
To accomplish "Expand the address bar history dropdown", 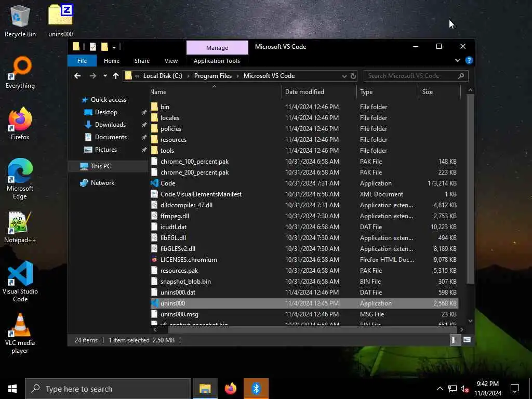I will tap(344, 76).
